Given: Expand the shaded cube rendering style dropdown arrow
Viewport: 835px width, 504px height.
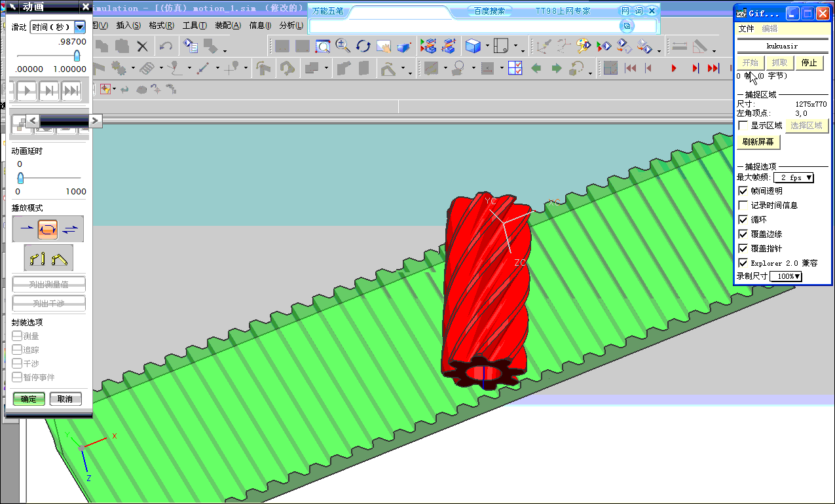Looking at the screenshot, I should 487,46.
